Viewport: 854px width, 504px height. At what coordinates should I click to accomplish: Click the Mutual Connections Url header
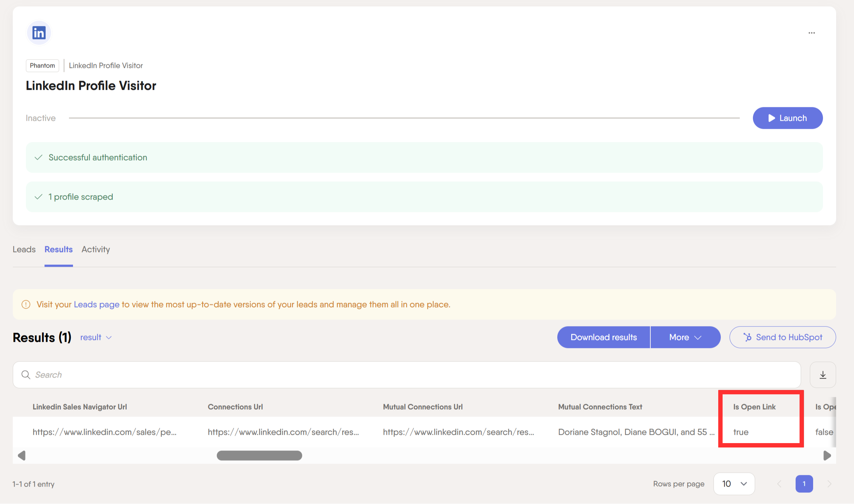coord(423,407)
